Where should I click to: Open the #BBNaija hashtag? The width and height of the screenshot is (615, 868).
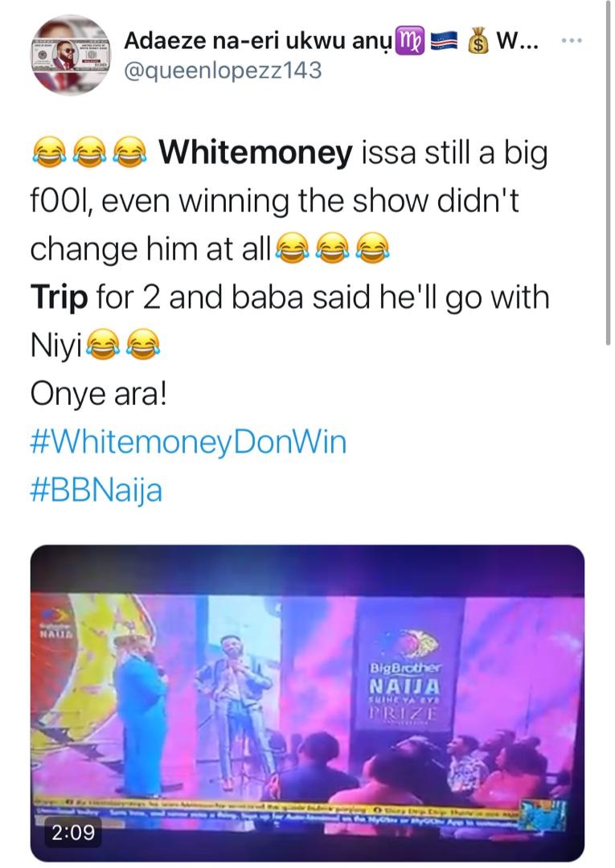(96, 489)
